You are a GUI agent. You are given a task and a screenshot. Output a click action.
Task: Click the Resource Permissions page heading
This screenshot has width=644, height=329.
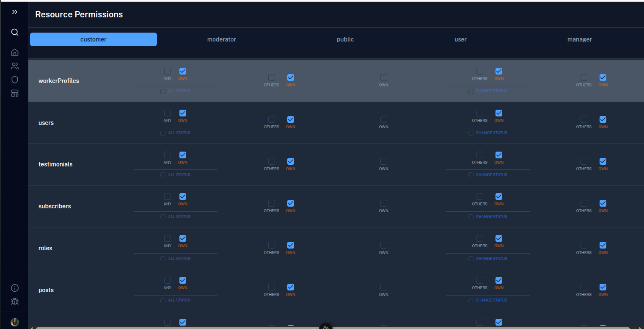click(x=79, y=14)
